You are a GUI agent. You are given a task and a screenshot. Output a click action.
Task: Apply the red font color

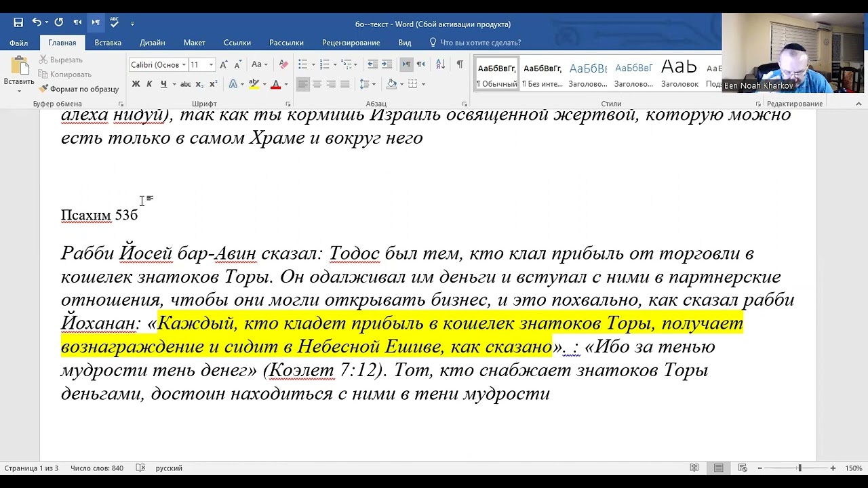pos(275,84)
